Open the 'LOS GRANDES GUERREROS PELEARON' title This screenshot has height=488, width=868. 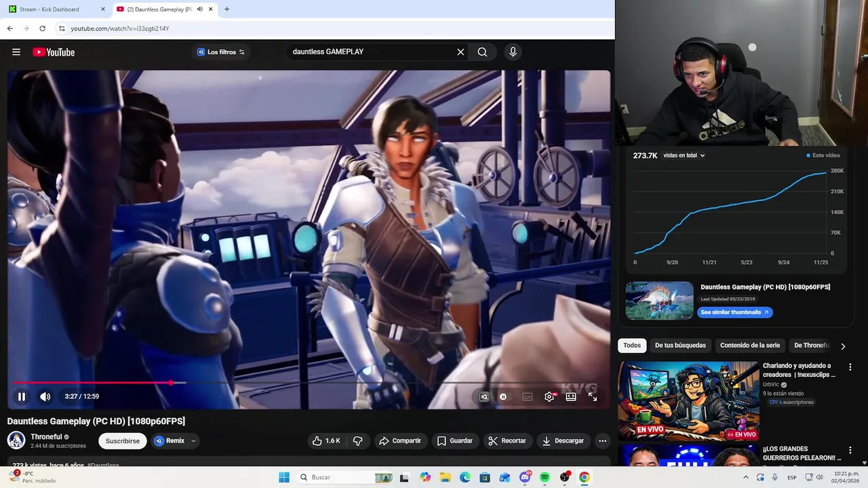point(802,453)
